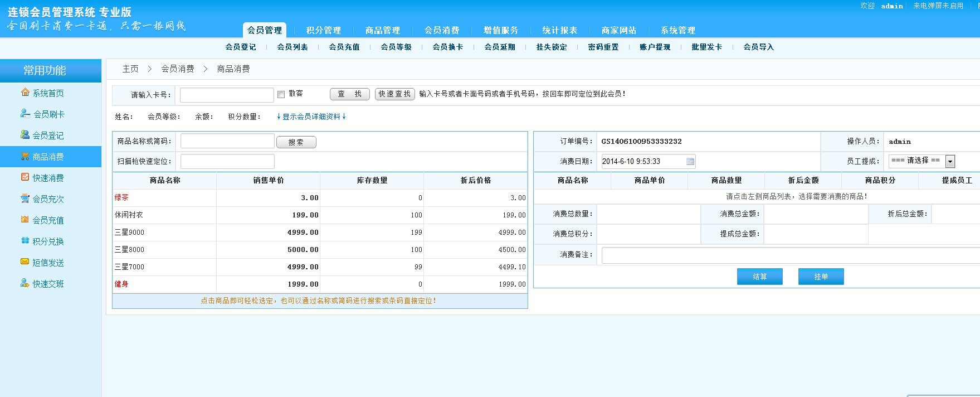
Task: Go to the 增值服务 tab
Action: pos(501,30)
